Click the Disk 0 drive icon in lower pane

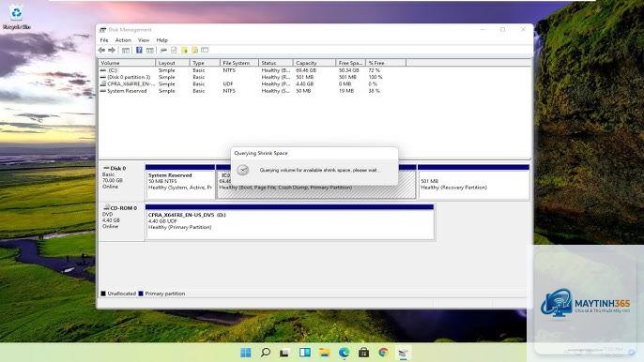[106, 168]
